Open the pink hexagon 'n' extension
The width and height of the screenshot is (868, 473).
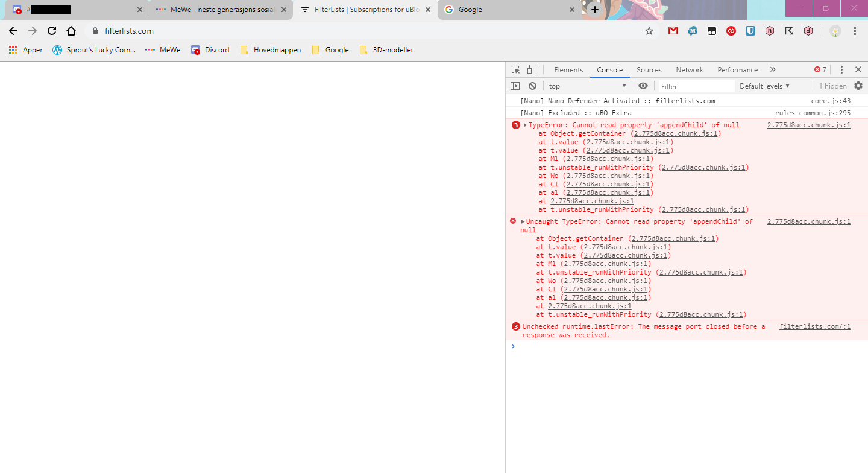coord(770,31)
